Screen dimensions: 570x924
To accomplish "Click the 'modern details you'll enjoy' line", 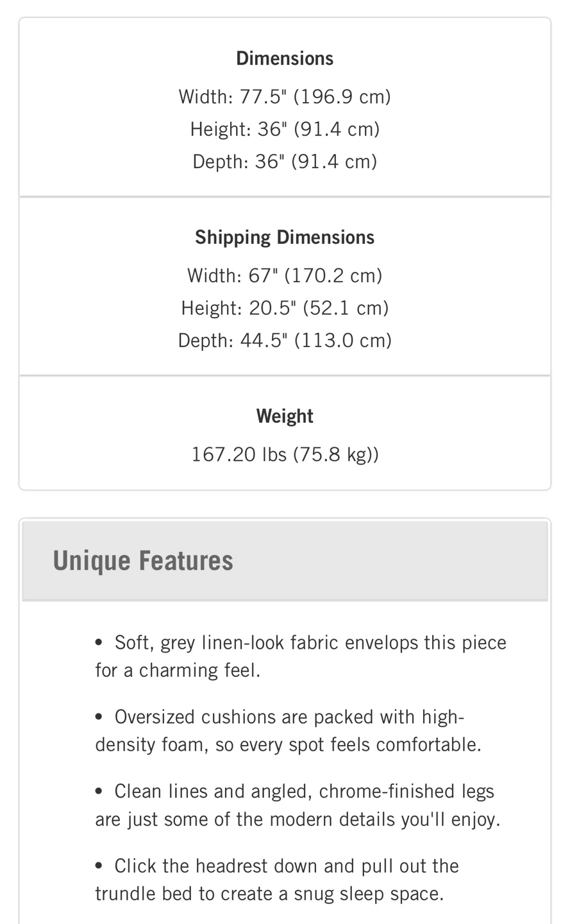I will 298,819.
